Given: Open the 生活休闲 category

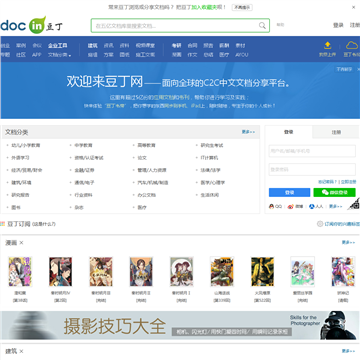Looking at the screenshot, I should pos(209,195).
